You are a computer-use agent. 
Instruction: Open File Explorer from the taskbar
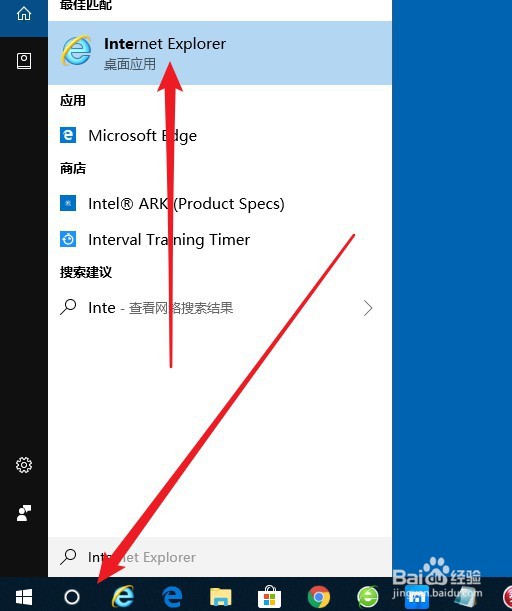pyautogui.click(x=221, y=597)
